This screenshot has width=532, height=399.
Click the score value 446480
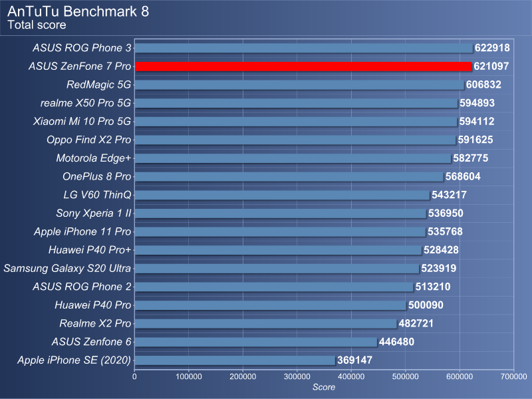tap(396, 342)
